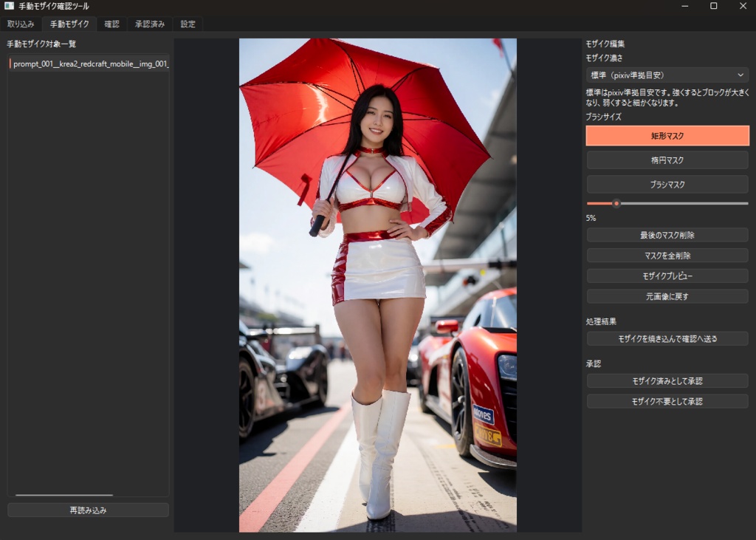The height and width of the screenshot is (540, 756).
Task: Choose the 楕円マスク ellipse mask tool
Action: click(667, 160)
